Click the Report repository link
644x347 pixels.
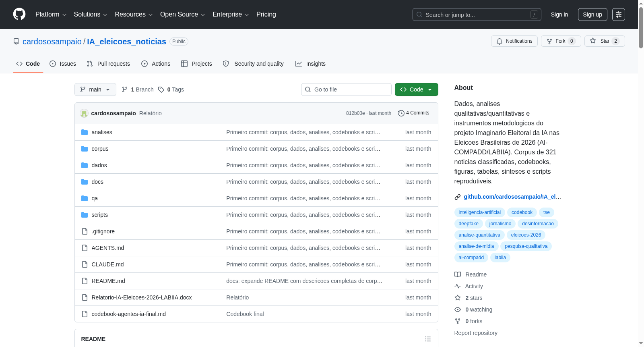pos(476,333)
